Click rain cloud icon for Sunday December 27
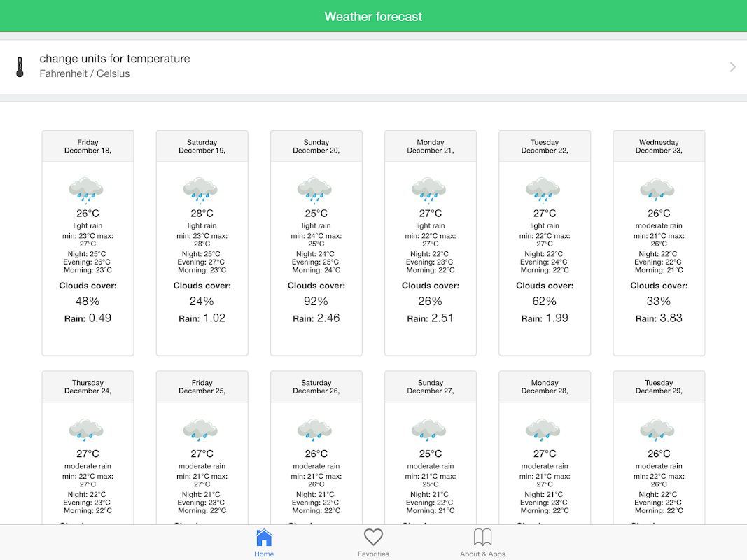Screen dimensions: 747x560 click(x=429, y=430)
